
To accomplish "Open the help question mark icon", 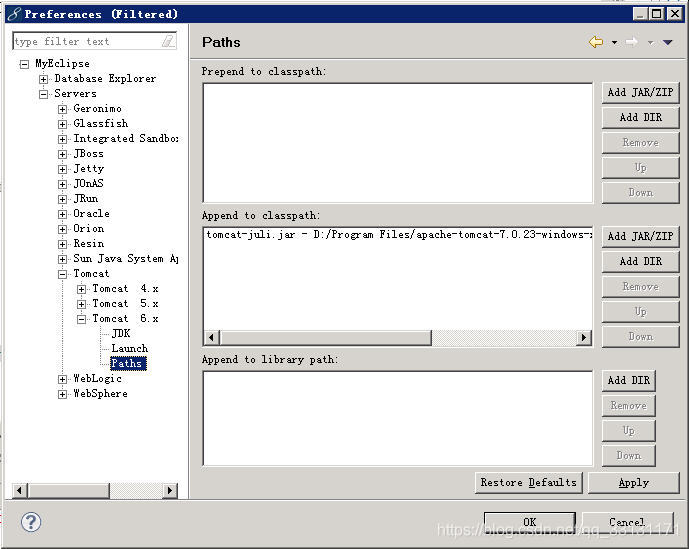I will click(31, 522).
